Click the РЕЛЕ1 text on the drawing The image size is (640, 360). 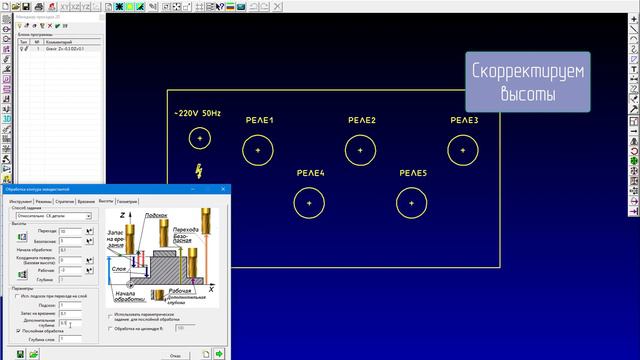[260, 120]
